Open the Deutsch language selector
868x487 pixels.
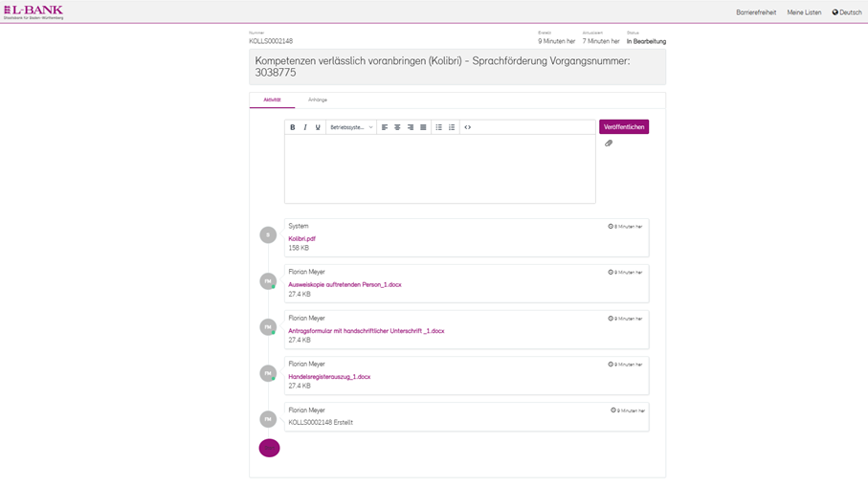847,12
